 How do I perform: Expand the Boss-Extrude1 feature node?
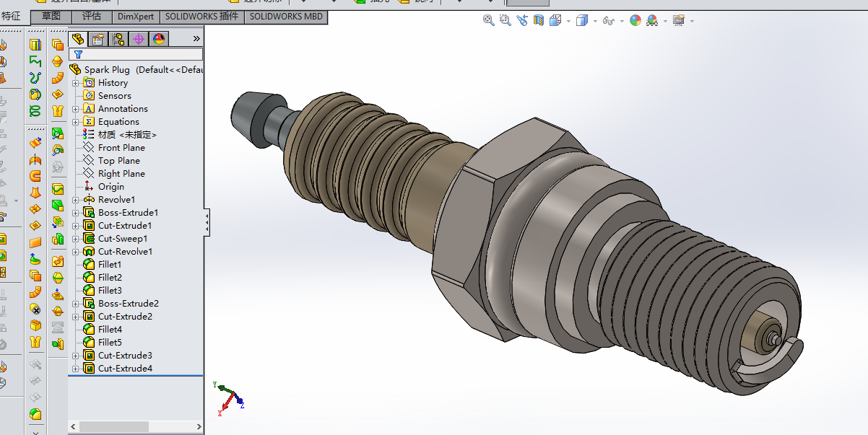pos(75,213)
